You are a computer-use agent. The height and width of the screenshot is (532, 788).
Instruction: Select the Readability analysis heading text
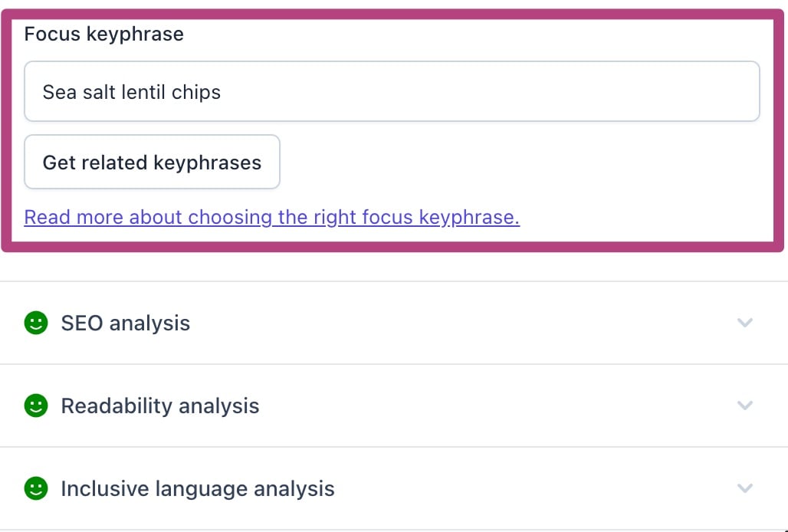coord(160,406)
